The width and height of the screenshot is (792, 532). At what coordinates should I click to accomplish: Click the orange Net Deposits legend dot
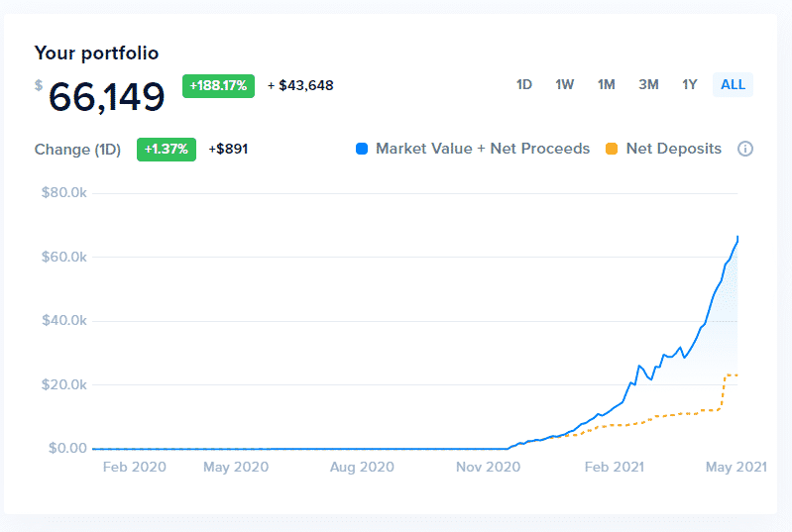pos(612,149)
